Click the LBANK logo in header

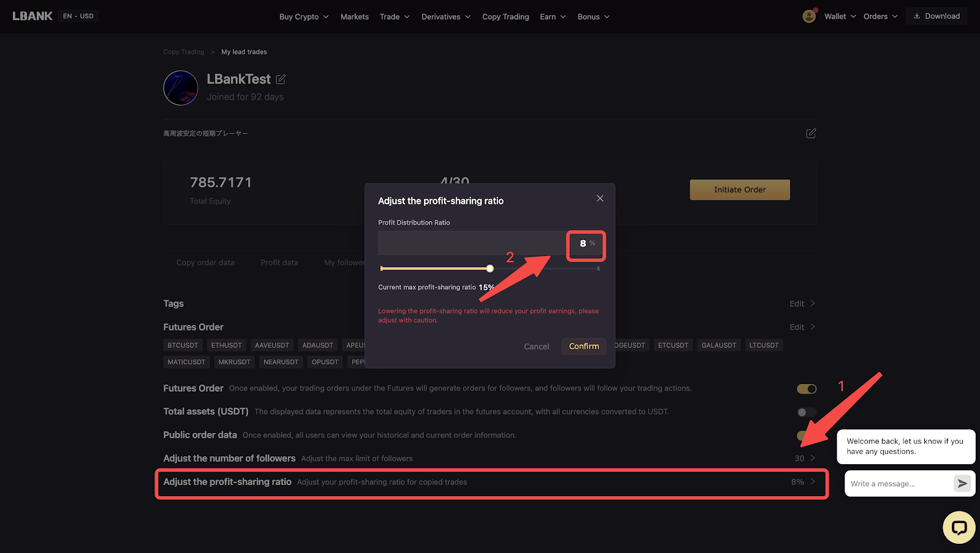tap(32, 16)
